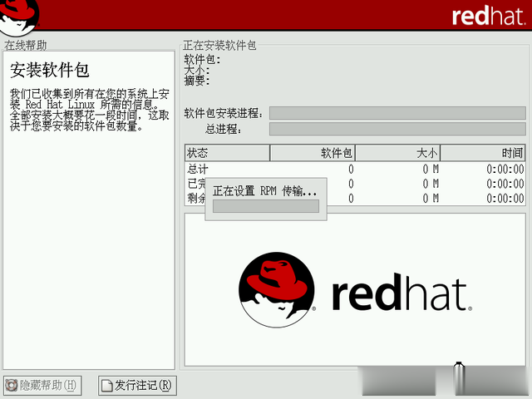Click the 软件包: label
The height and width of the screenshot is (399, 532).
click(x=202, y=59)
